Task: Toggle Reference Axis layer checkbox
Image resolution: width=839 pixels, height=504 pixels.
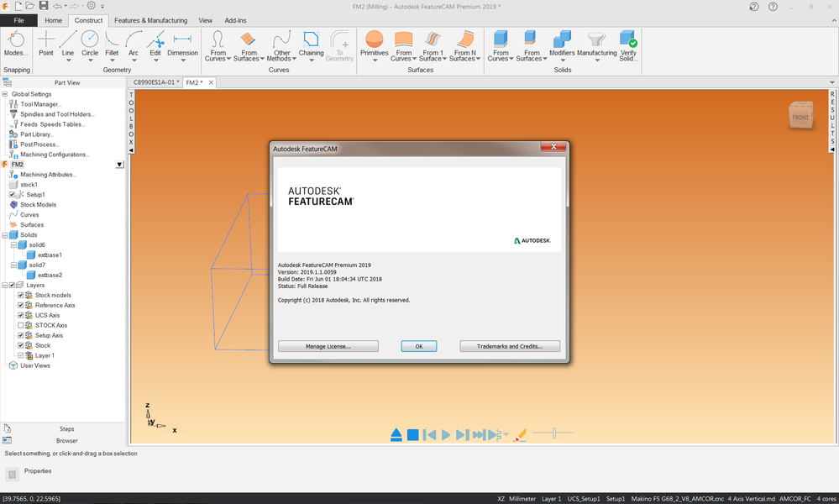Action: tap(21, 306)
